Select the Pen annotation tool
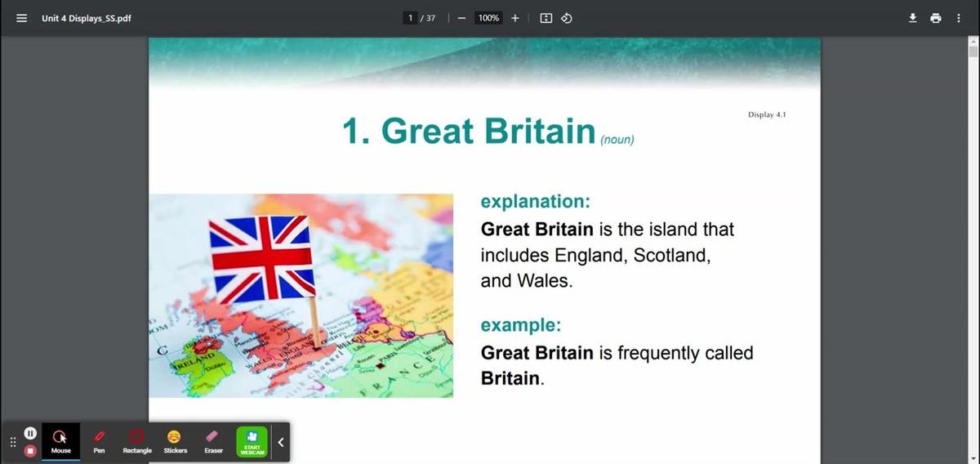Viewport: 980px width, 464px height. 99,441
